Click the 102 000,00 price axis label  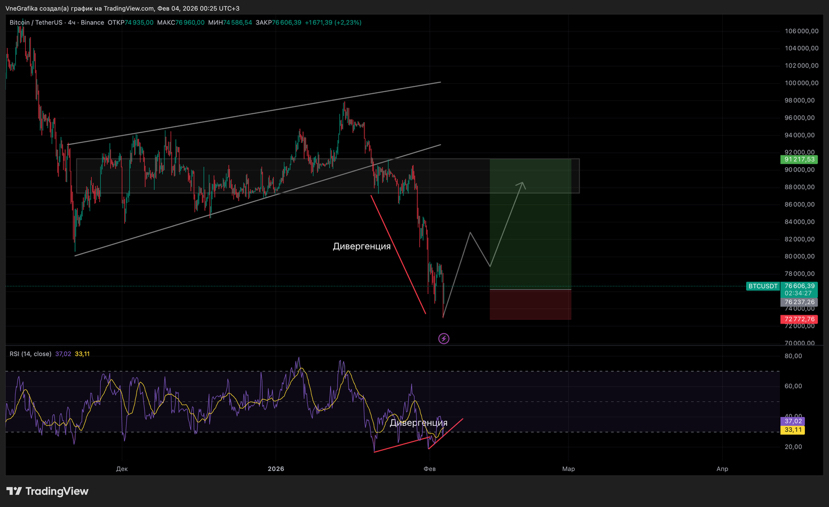coord(802,66)
